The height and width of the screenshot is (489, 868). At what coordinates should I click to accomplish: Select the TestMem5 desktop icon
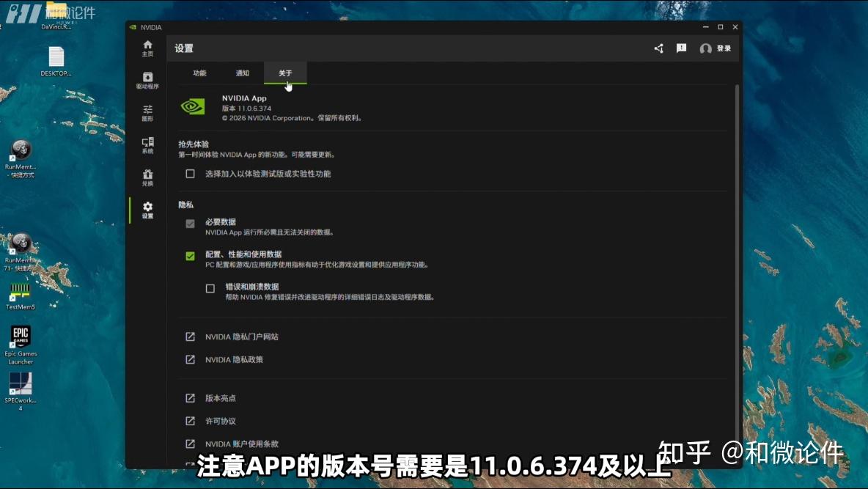(x=21, y=295)
